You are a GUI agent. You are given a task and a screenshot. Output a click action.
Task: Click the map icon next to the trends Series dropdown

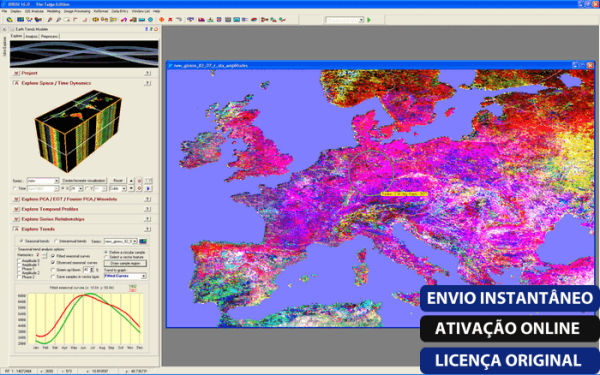143,241
